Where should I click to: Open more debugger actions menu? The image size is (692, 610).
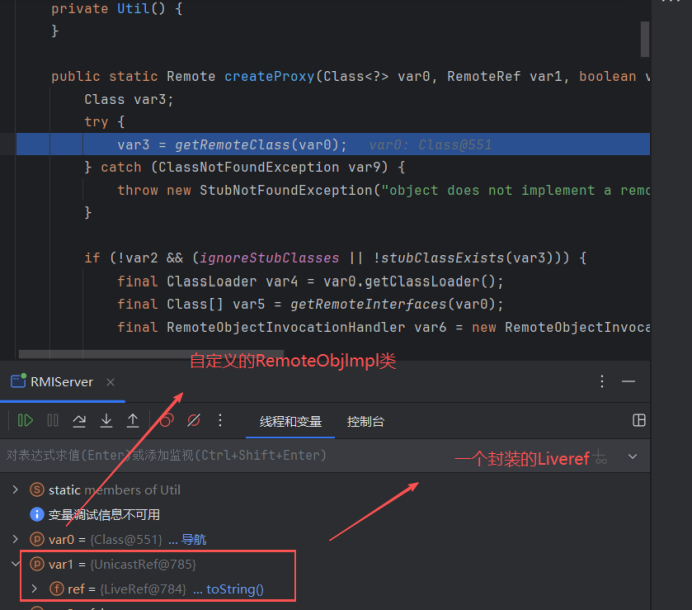[x=221, y=421]
